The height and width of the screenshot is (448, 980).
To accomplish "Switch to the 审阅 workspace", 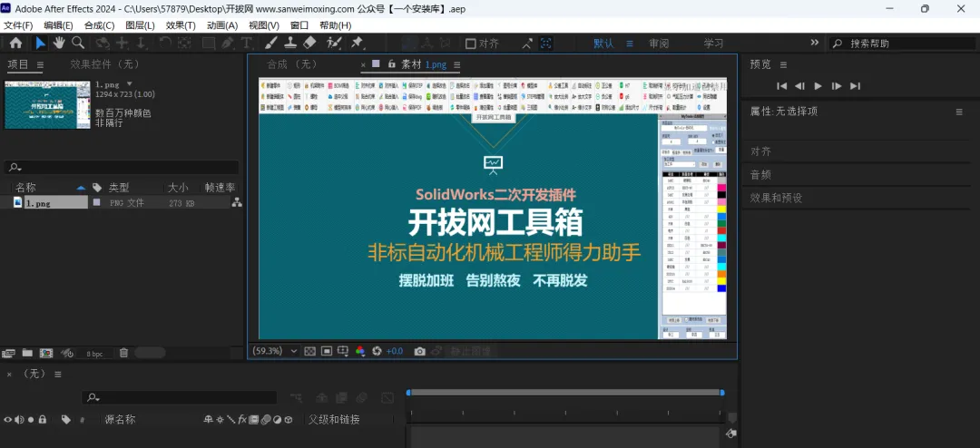I will pos(659,44).
